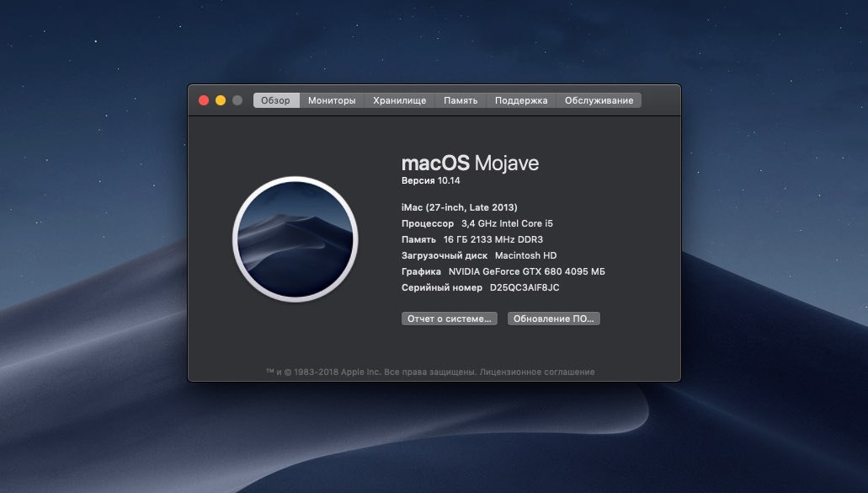Select the iMac (27-inch, Late 2013) line
This screenshot has width=868, height=493.
[x=460, y=207]
